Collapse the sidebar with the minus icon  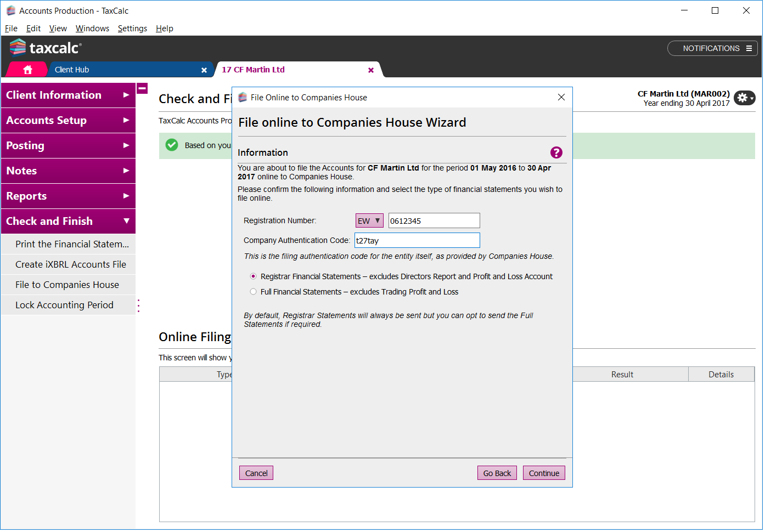click(142, 88)
